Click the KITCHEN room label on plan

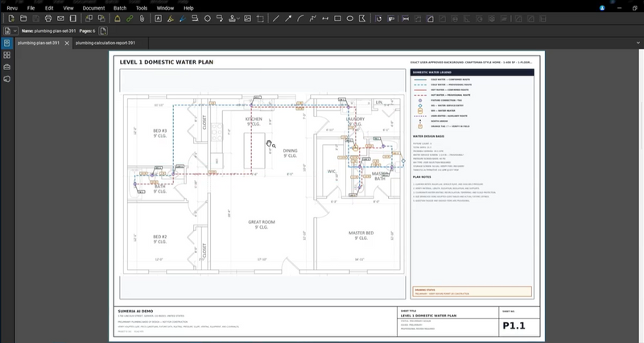254,119
